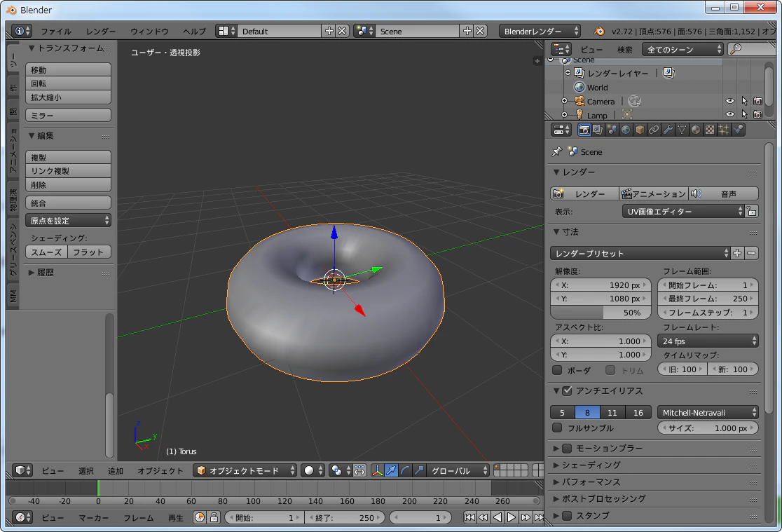Viewport: 782px width, 532px height.
Task: Enable the フルサンプル checkbox
Action: pyautogui.click(x=558, y=428)
